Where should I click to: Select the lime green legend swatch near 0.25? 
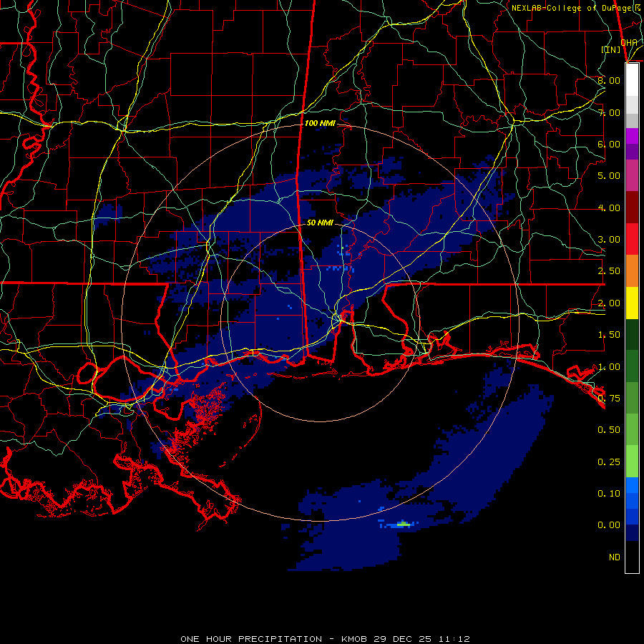pyautogui.click(x=632, y=462)
